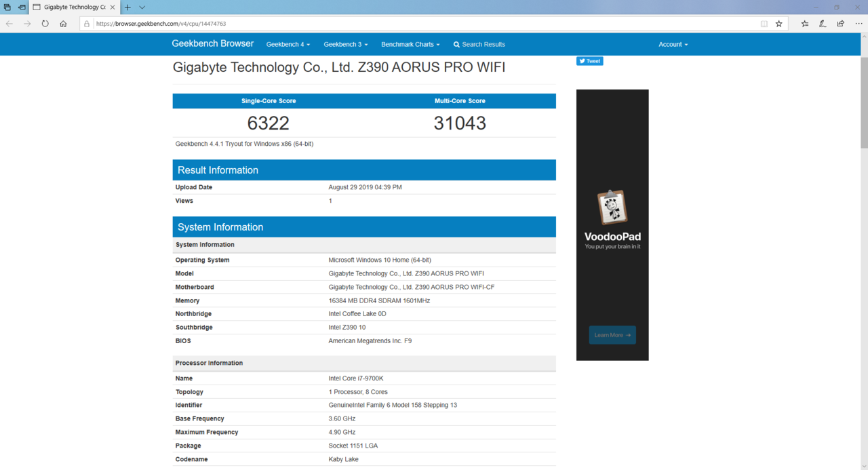Open the tabs you've set aside
Image resolution: width=868 pixels, height=470 pixels.
(7, 7)
